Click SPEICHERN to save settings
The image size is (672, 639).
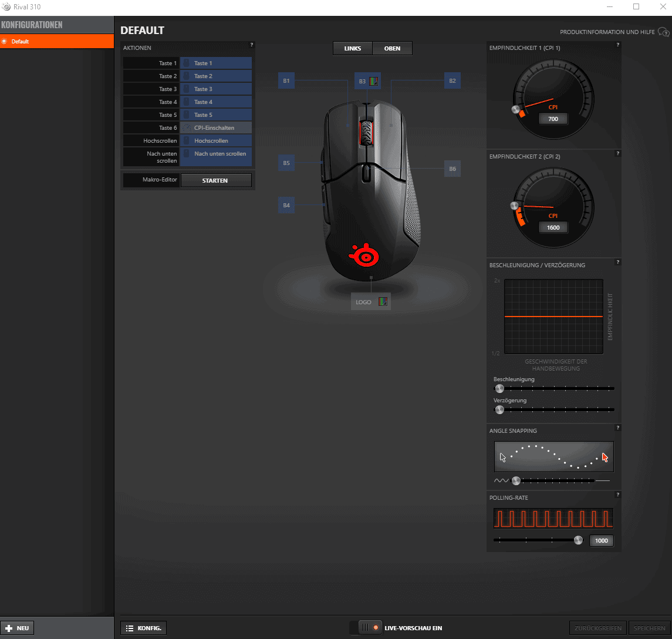pyautogui.click(x=649, y=628)
